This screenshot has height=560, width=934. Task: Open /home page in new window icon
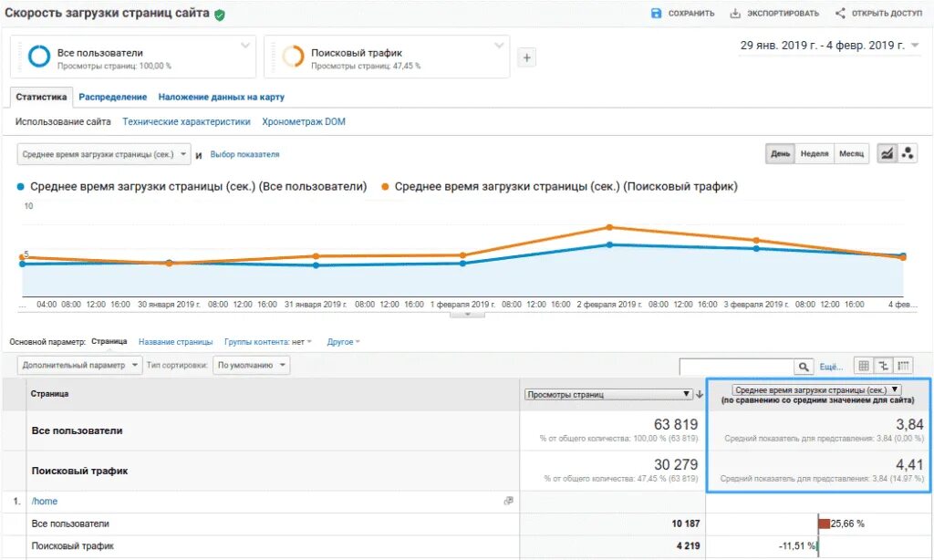pos(508,501)
